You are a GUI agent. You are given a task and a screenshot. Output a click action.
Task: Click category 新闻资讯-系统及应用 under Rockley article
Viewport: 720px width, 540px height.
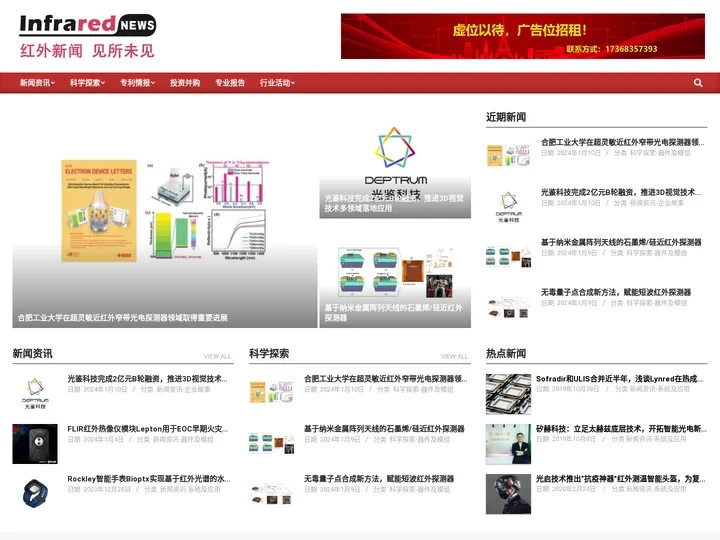click(190, 489)
